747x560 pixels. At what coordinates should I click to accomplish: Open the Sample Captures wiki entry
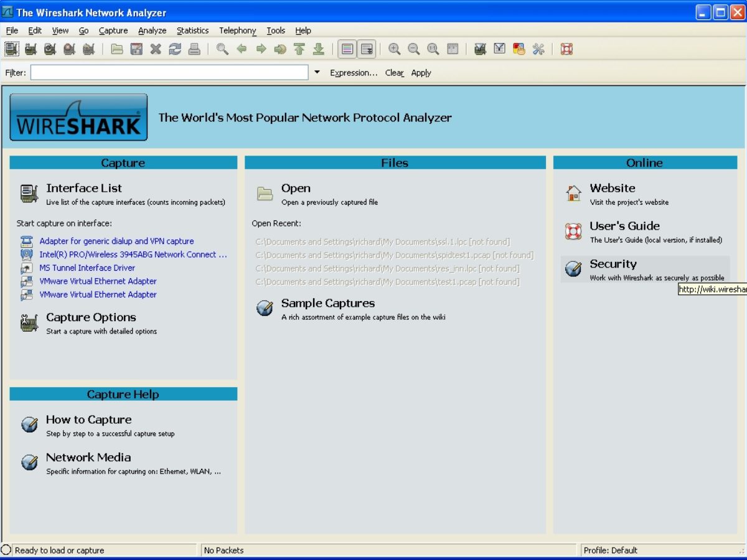tap(328, 303)
